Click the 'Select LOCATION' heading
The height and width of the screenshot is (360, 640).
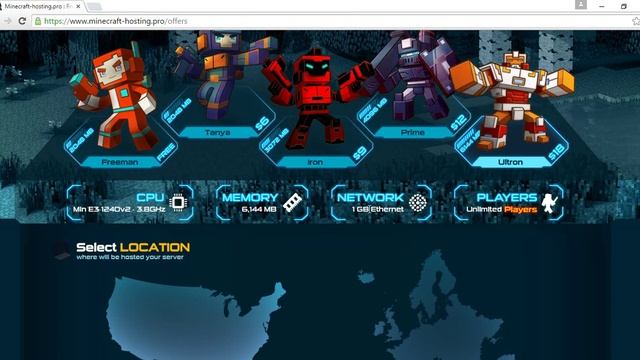pos(133,247)
